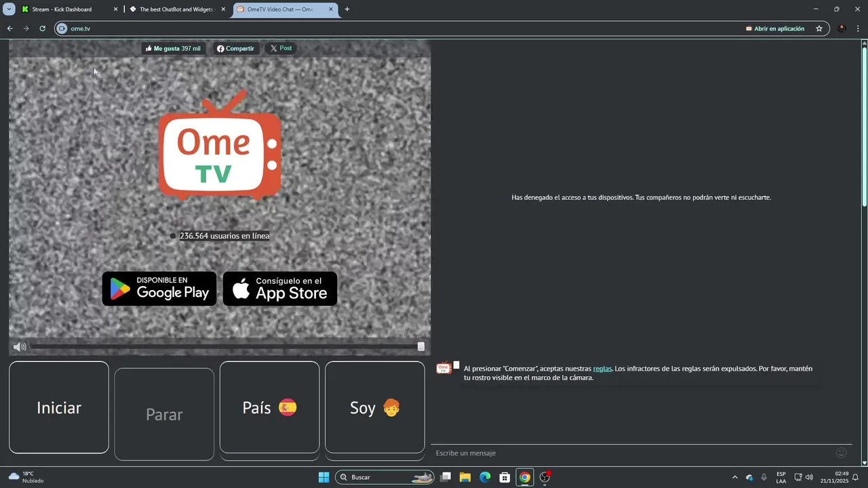Reload the ome.tv page
868x488 pixels.
pos(42,28)
